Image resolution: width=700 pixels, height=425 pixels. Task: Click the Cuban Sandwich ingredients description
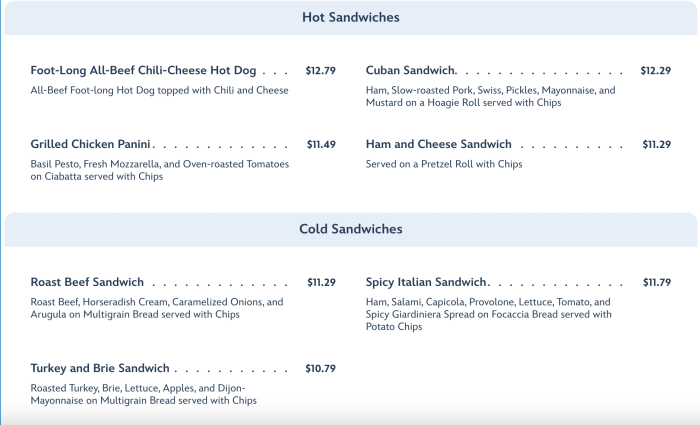tap(490, 96)
